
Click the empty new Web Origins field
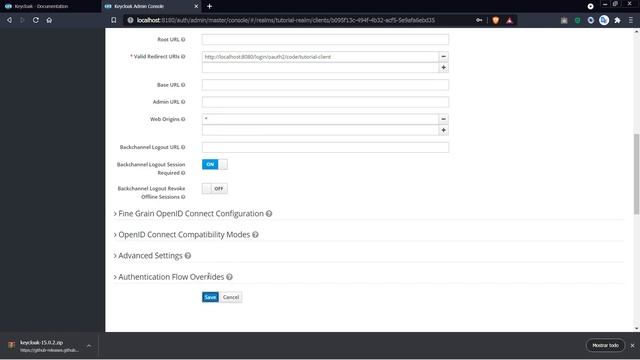(320, 130)
